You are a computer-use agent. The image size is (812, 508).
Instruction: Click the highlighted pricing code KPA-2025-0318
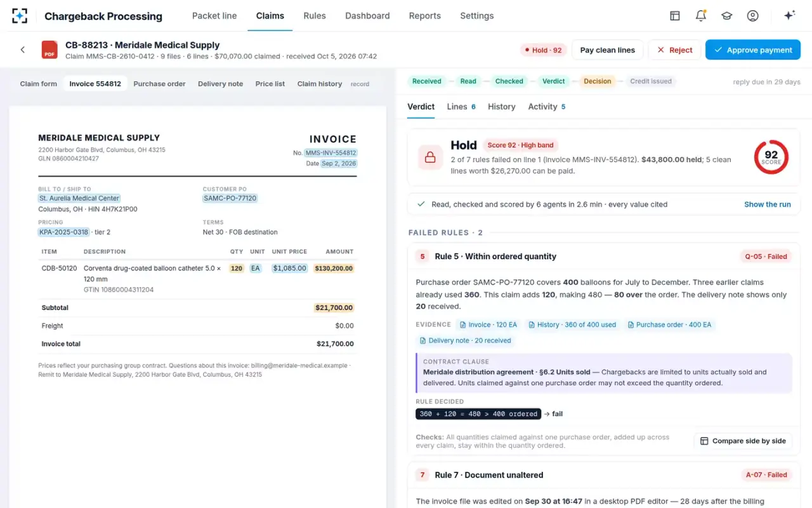(63, 232)
